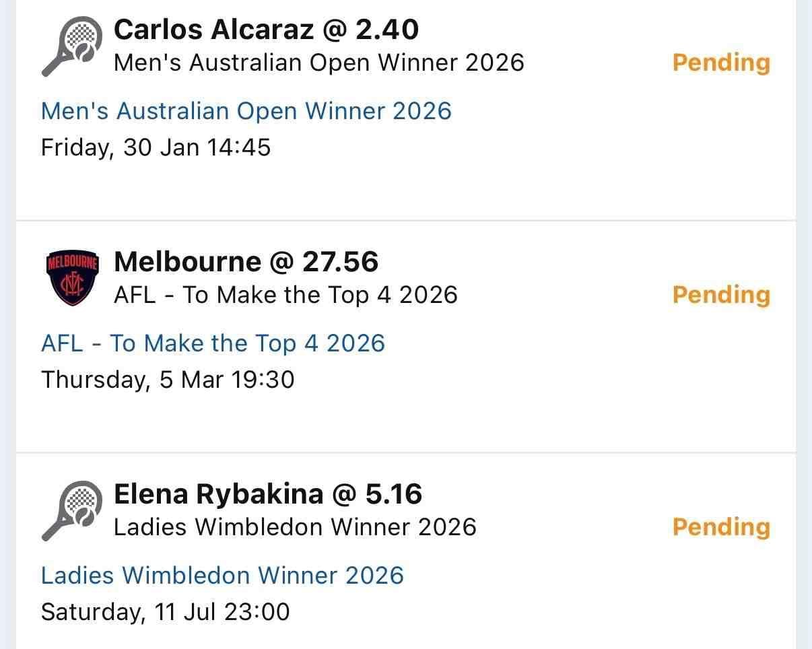812x649 pixels.
Task: Click the Friday, 30 Jan 14:45 date
Action: point(156,147)
